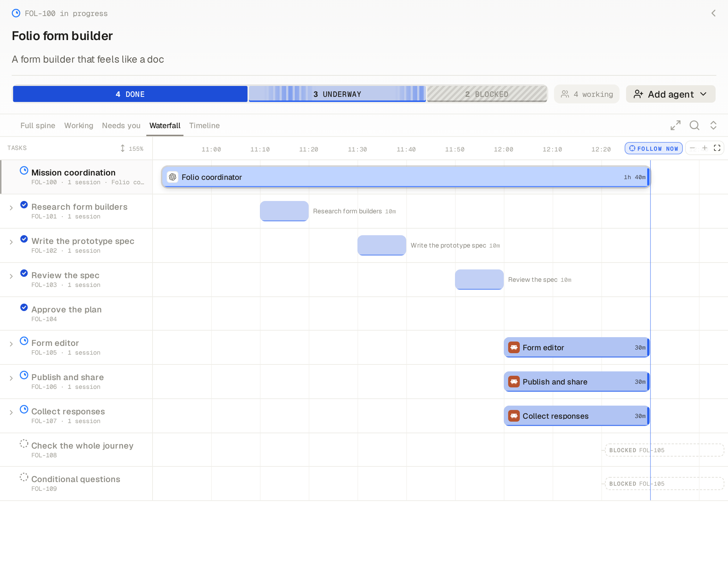Select the Waterfall tab
This screenshot has height=568, width=728.
(x=165, y=126)
